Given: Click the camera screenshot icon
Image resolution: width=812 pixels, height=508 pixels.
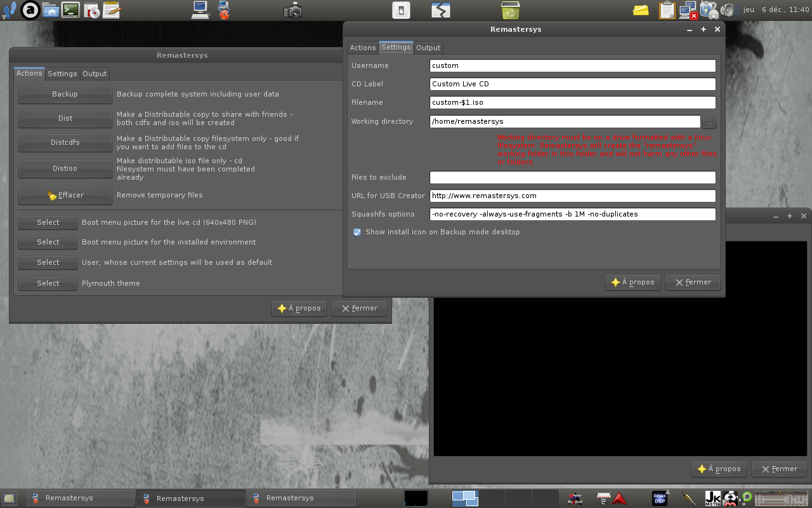Looking at the screenshot, I should [292, 10].
